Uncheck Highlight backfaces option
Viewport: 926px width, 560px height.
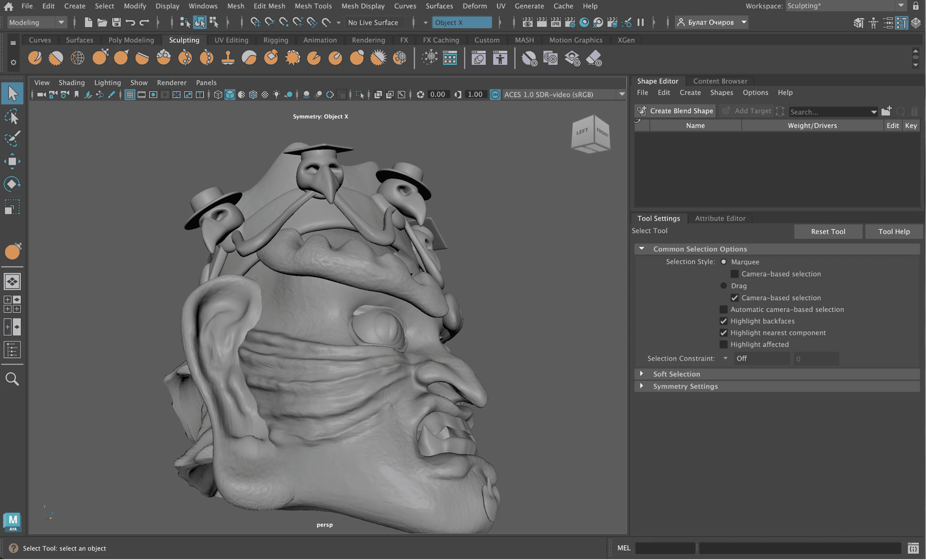tap(723, 321)
